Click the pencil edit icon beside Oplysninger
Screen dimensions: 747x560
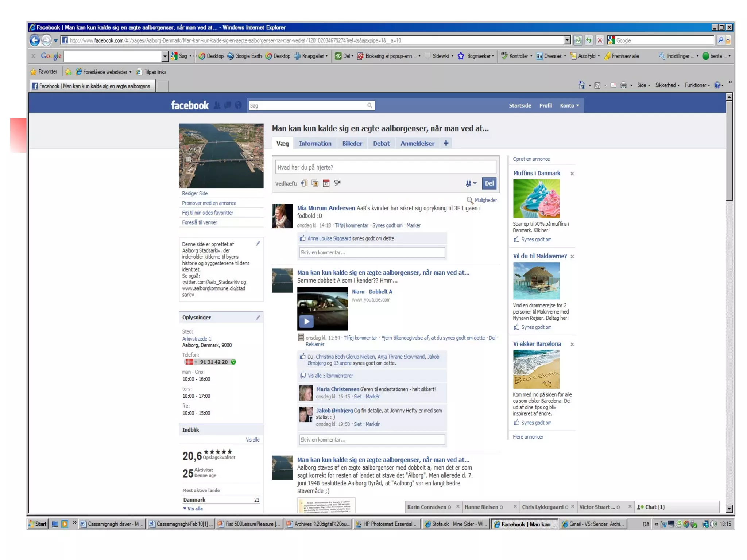258,318
